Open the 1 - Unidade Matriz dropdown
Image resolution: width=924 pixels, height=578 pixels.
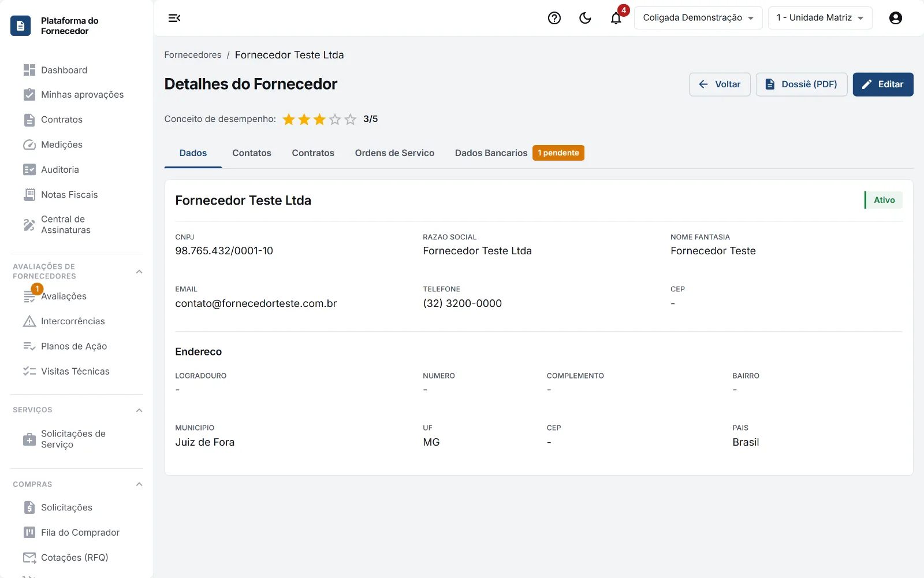tap(820, 18)
